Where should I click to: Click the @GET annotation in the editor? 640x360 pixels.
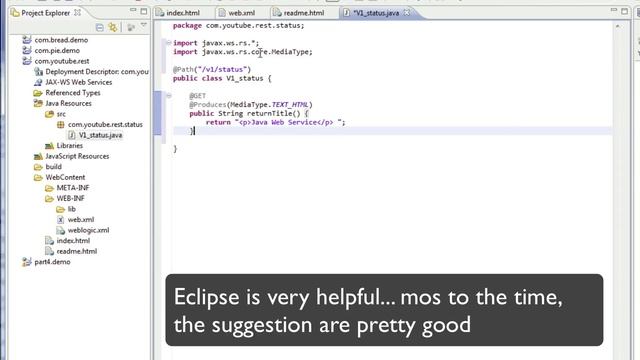197,96
